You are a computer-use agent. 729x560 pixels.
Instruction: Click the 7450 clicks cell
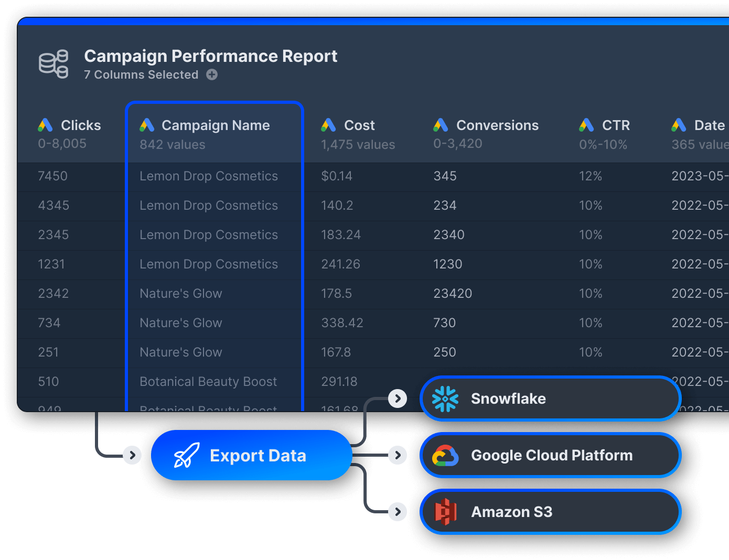pos(53,176)
